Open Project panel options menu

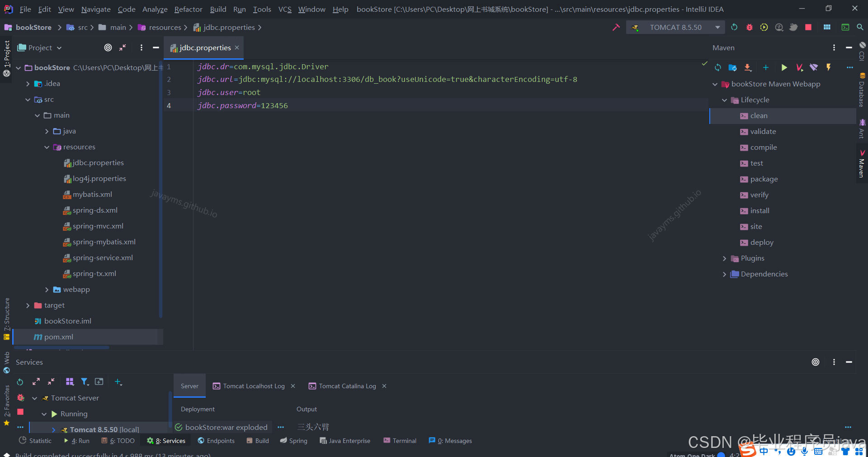coord(142,48)
